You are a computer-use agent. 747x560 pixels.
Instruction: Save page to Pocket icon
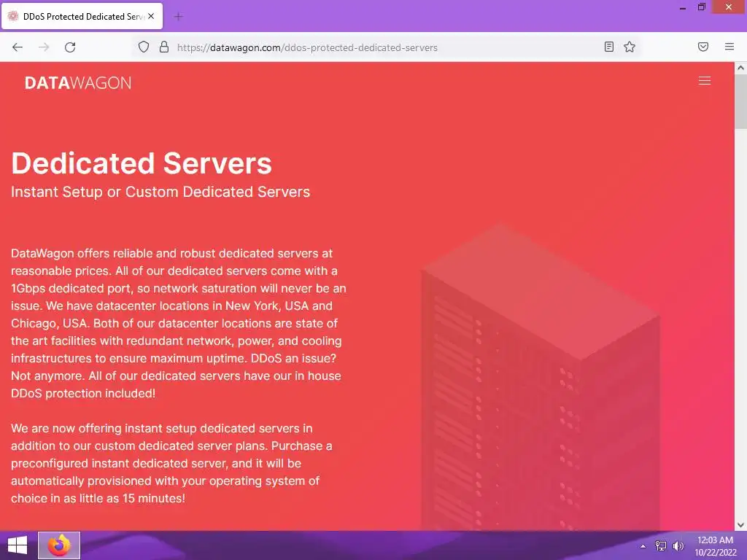pos(703,47)
